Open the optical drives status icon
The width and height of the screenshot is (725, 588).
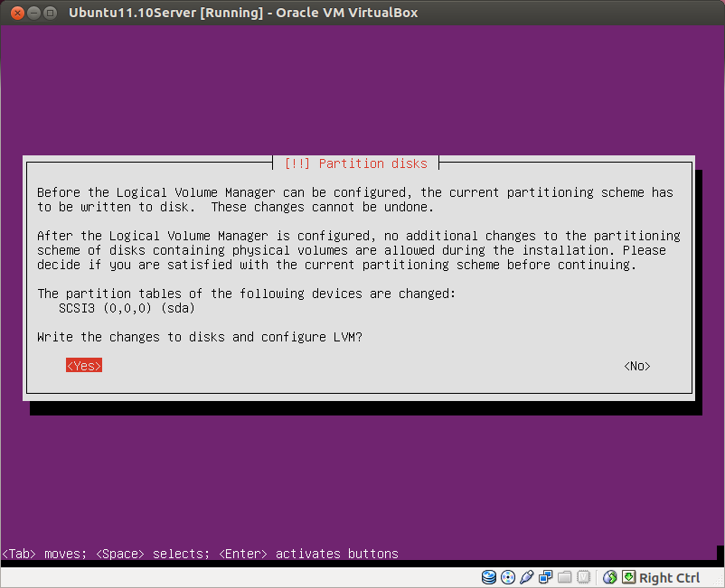pyautogui.click(x=506, y=577)
